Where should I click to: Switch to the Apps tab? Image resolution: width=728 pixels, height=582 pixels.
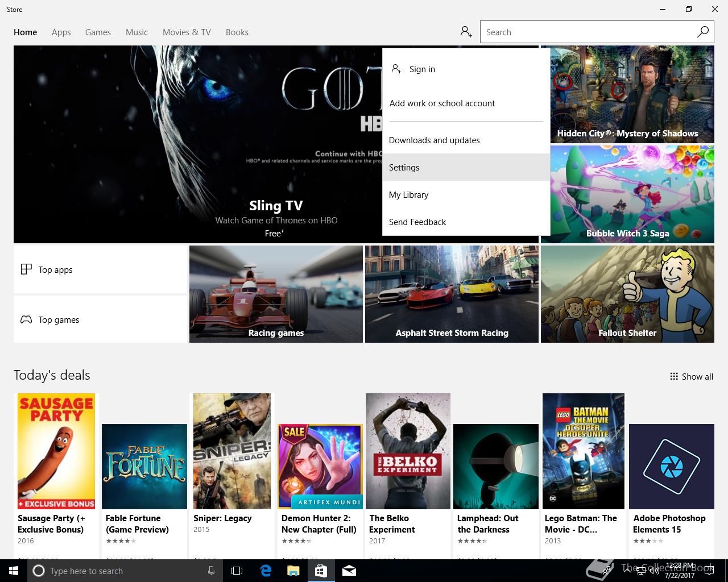(x=61, y=32)
